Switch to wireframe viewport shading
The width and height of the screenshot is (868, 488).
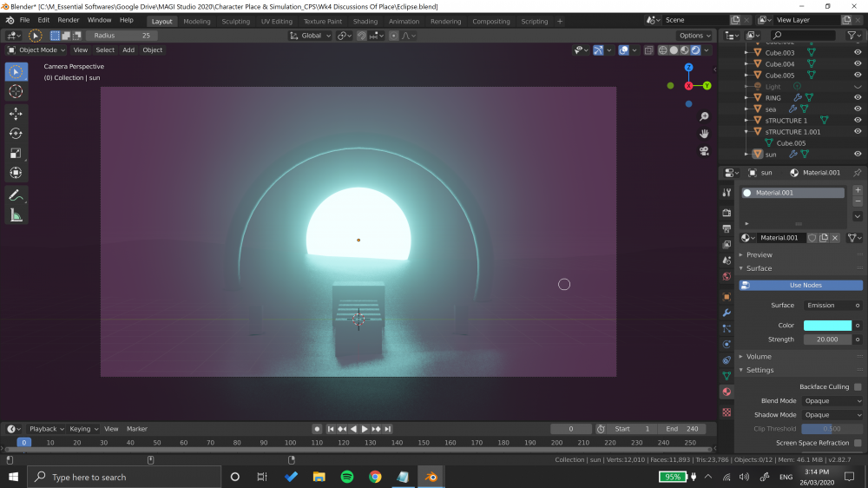[662, 49]
